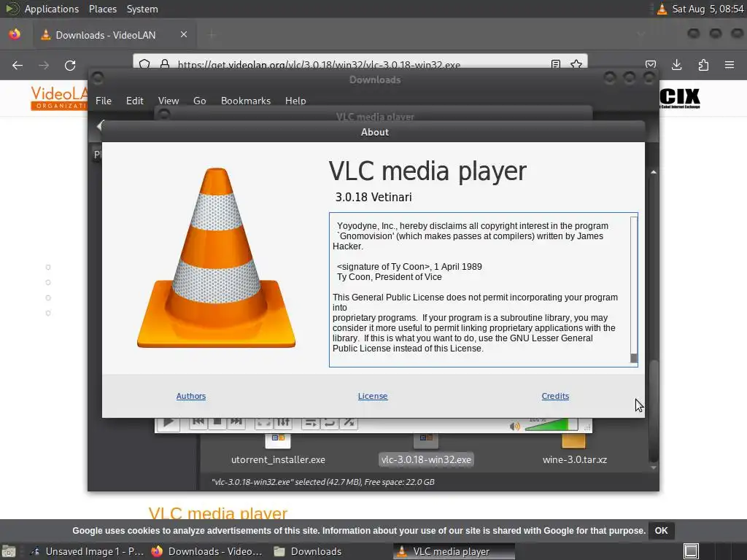Click the clock showing Sat Aug 5

[708, 9]
